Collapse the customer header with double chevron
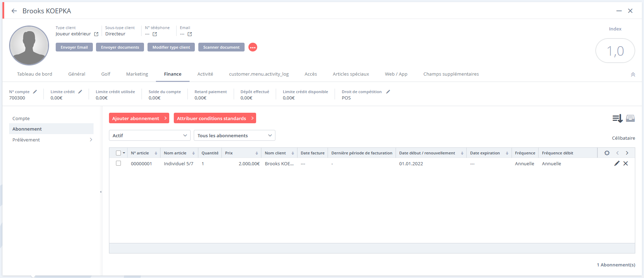 (633, 75)
